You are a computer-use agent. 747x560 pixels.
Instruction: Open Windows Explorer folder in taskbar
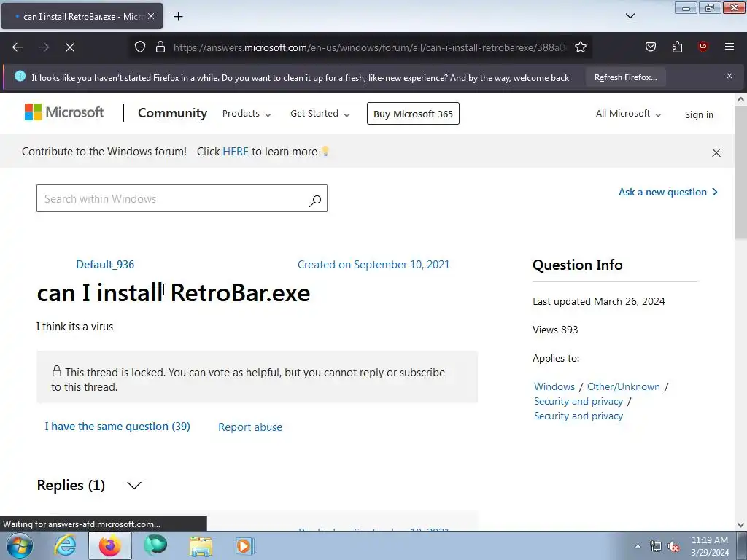coord(201,545)
